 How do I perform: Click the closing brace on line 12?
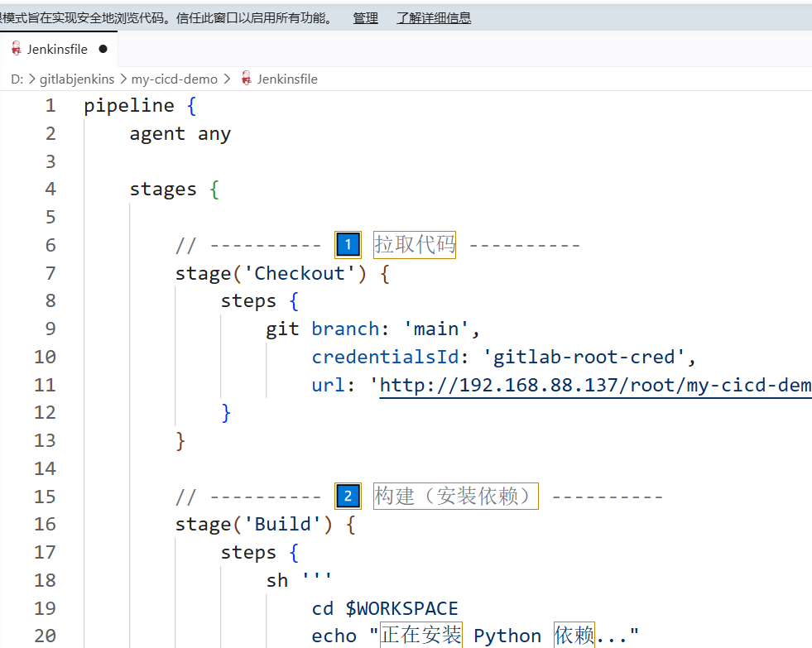coord(226,413)
